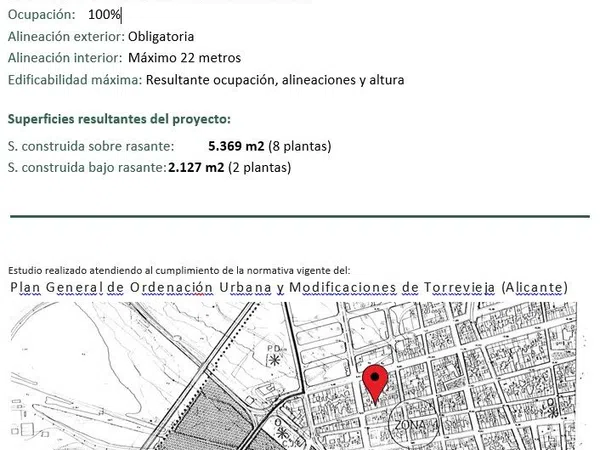Click the asterisk symbol at the map's bottom edge
The height and width of the screenshot is (450, 600).
(283, 434)
